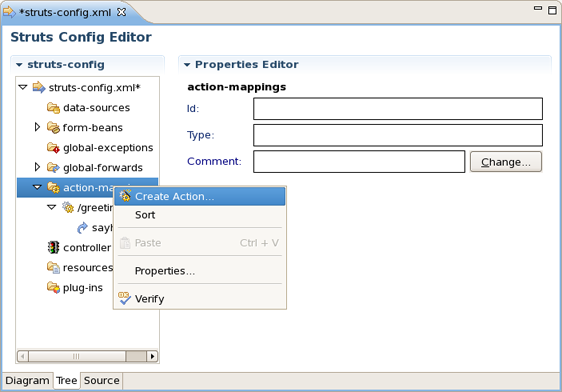Choose Create Action... from the context menu
The image size is (562, 392).
[x=200, y=196]
